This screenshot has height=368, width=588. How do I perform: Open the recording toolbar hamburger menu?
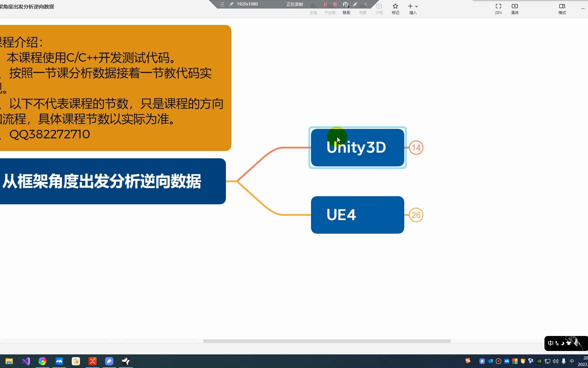222,4
